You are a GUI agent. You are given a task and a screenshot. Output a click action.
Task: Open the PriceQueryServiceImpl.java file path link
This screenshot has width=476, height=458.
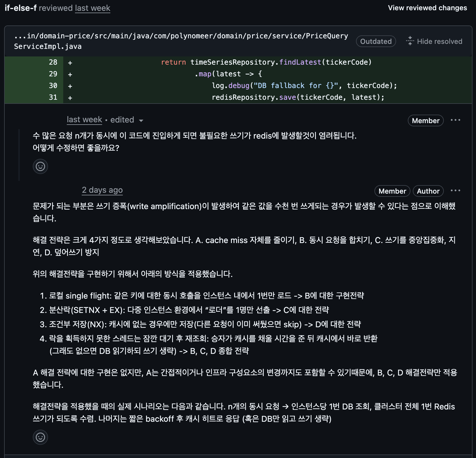181,41
